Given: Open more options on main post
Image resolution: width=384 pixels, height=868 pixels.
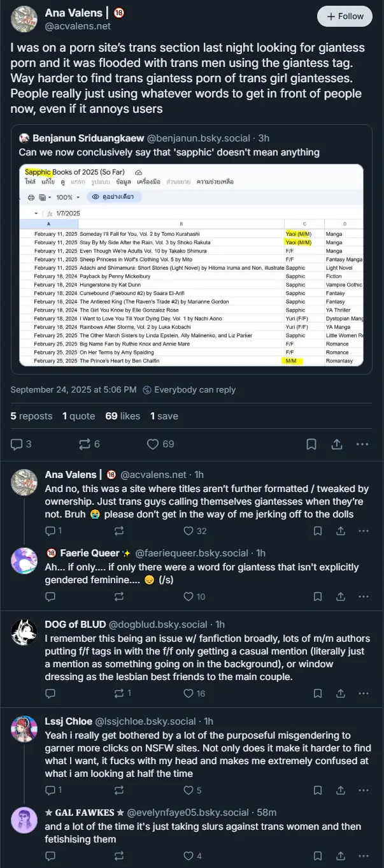Looking at the screenshot, I should (x=362, y=444).
